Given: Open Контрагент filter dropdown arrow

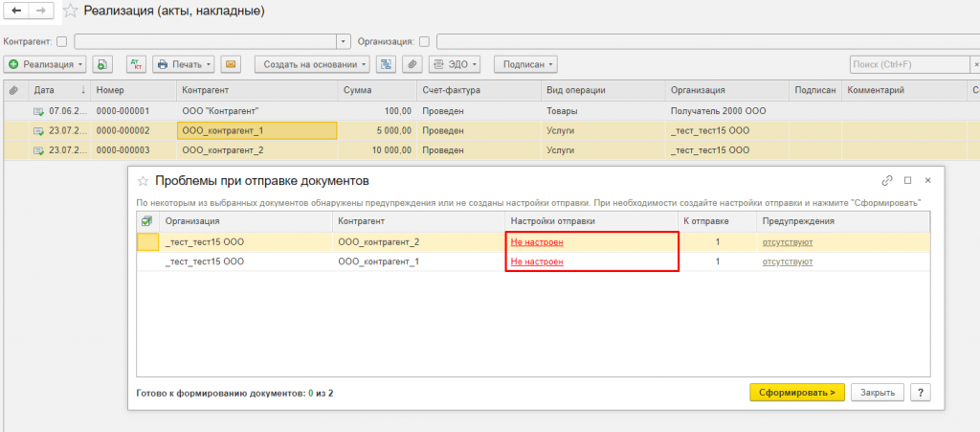Looking at the screenshot, I should coord(344,42).
